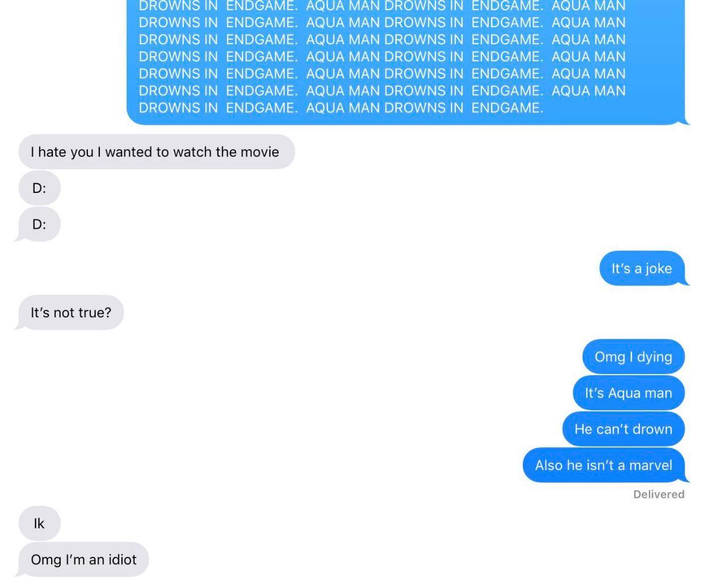This screenshot has width=705, height=588.
Task: Select the 'Omg I'm an idiot' message
Action: coord(82,560)
